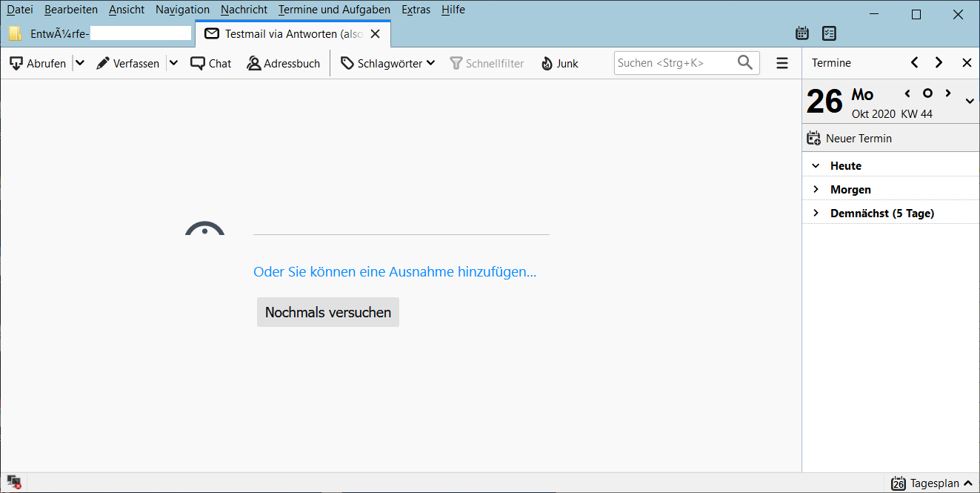Click the Verfassen compose pencil icon
Image resolution: width=980 pixels, height=493 pixels.
coord(103,64)
